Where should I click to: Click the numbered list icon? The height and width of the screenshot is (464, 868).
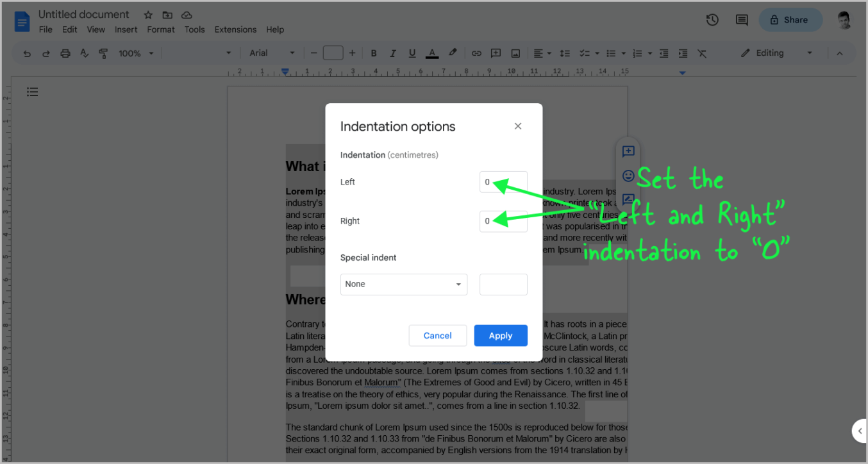[x=638, y=53]
